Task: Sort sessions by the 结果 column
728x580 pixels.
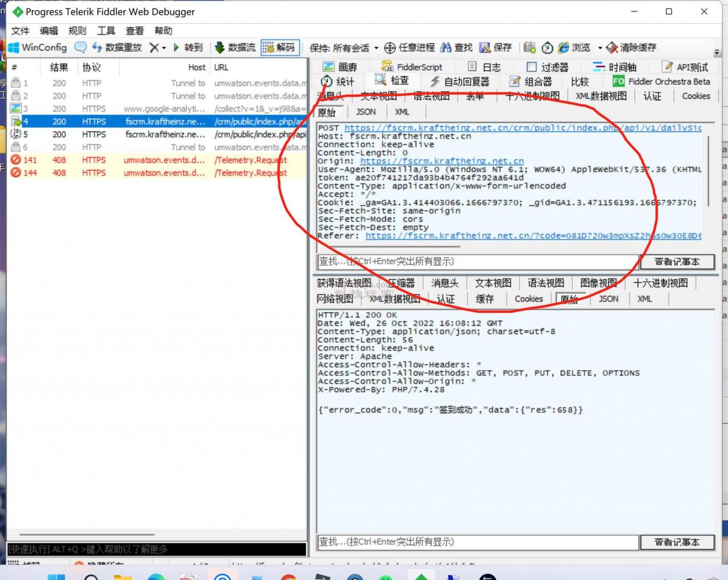Action: click(59, 67)
